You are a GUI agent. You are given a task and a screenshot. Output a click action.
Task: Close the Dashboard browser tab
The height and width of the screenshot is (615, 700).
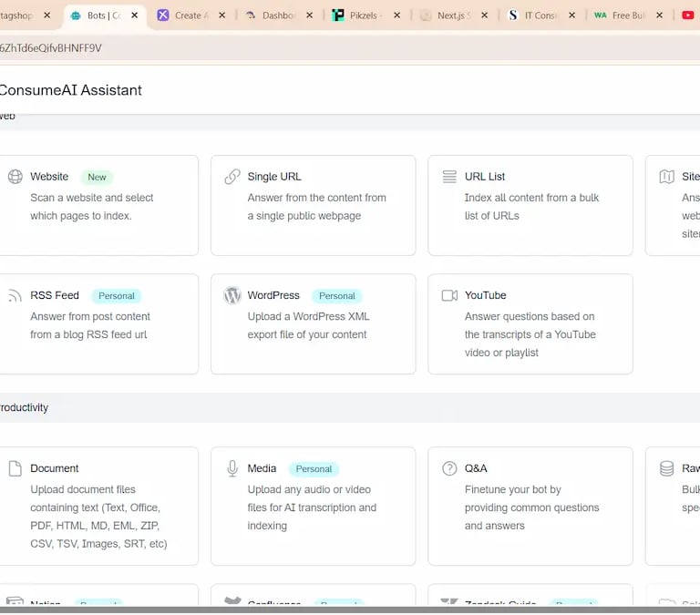pos(309,15)
